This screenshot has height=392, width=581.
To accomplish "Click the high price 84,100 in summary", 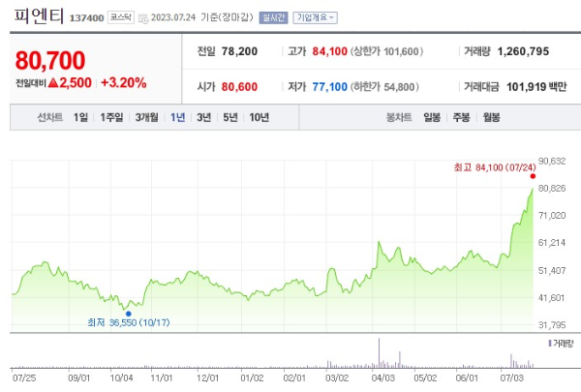I will coord(330,51).
